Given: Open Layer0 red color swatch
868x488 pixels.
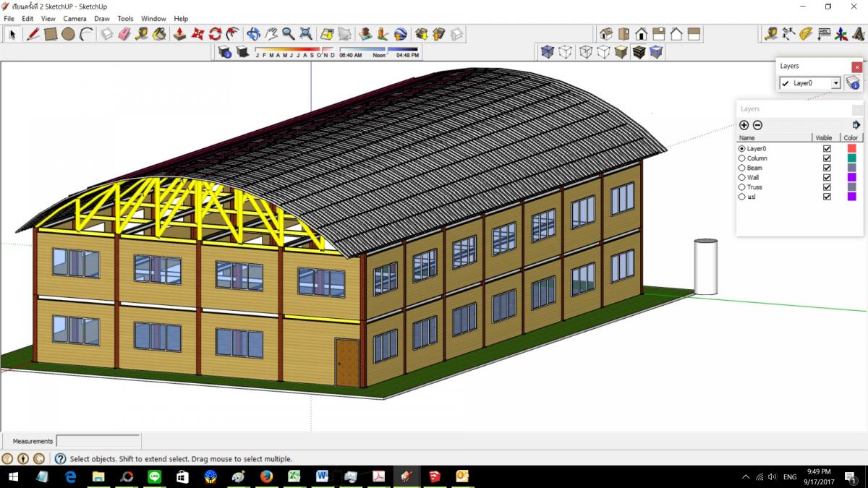Looking at the screenshot, I should point(851,149).
